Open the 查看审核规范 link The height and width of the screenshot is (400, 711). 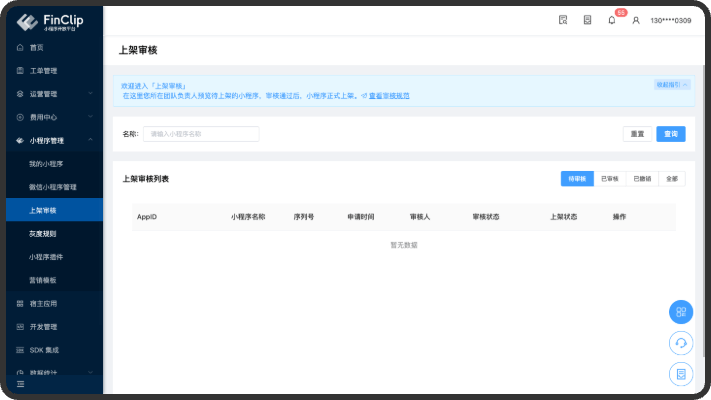(388, 96)
